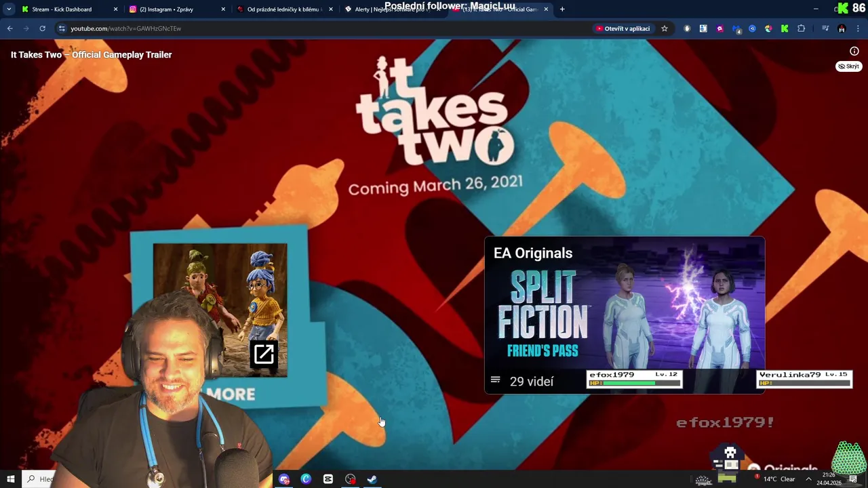Click the EA Originals playlist title
This screenshot has width=868, height=488.
(533, 253)
